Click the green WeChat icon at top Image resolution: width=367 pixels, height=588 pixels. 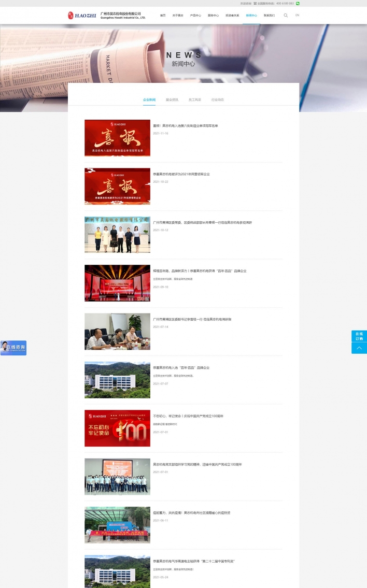[298, 3]
